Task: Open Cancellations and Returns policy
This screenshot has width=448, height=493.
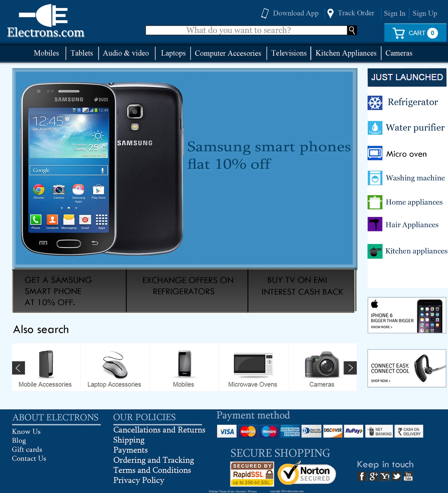Action: pyautogui.click(x=159, y=430)
